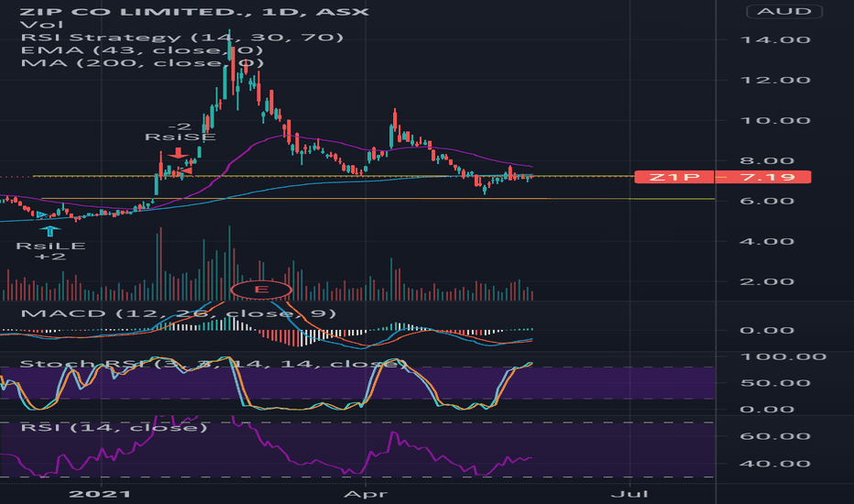Click the 2.00 price axis label
This screenshot has width=854, height=504.
(x=766, y=281)
